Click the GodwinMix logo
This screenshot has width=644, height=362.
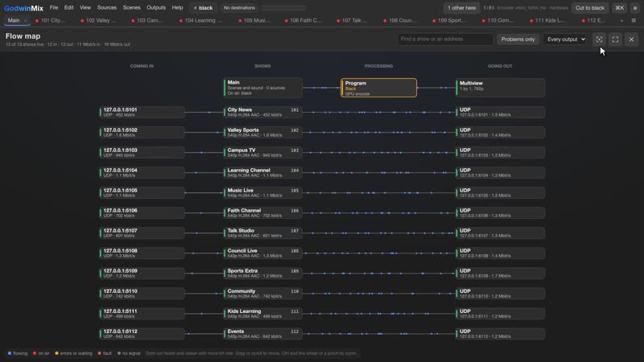tap(23, 8)
